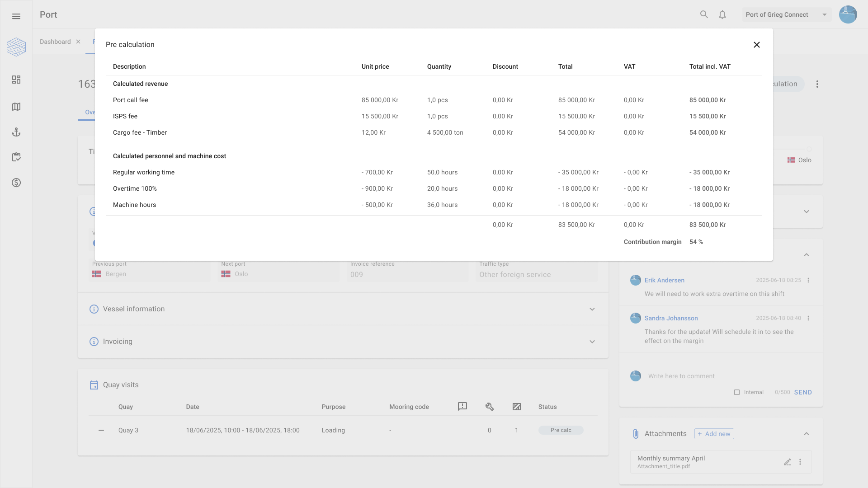
Task: Expand the Vessel information section
Action: pos(592,309)
